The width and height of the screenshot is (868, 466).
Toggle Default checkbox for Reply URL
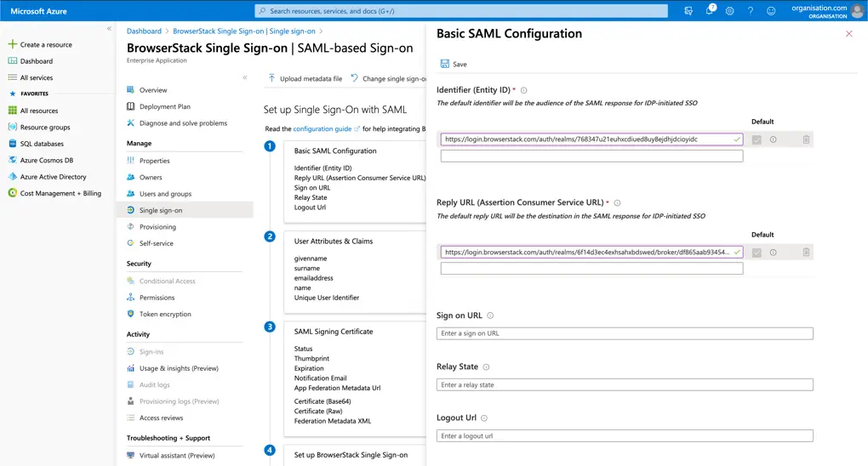pyautogui.click(x=757, y=253)
